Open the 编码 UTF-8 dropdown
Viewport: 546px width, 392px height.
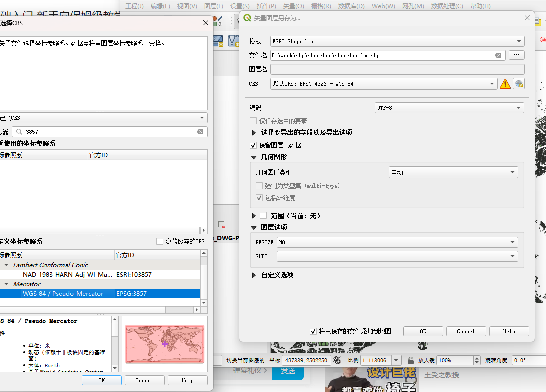tap(449, 108)
